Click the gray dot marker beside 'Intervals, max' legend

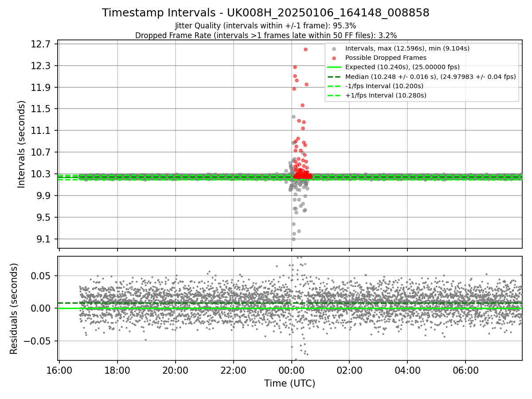tap(334, 49)
